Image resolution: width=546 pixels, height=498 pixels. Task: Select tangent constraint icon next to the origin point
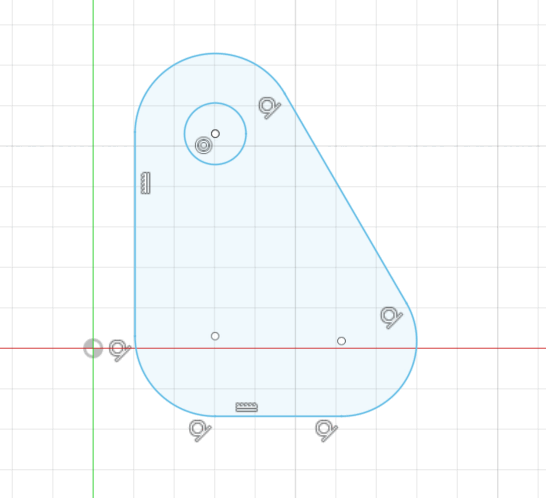[120, 350]
